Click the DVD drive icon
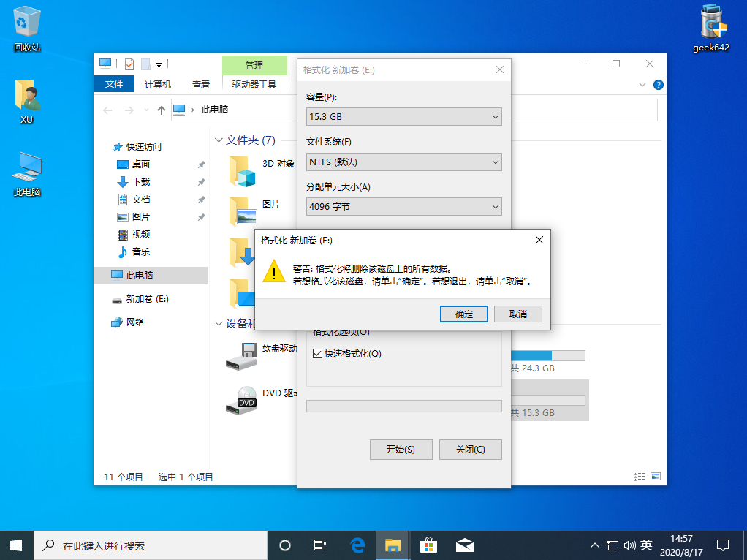This screenshot has width=747, height=560. (241, 401)
